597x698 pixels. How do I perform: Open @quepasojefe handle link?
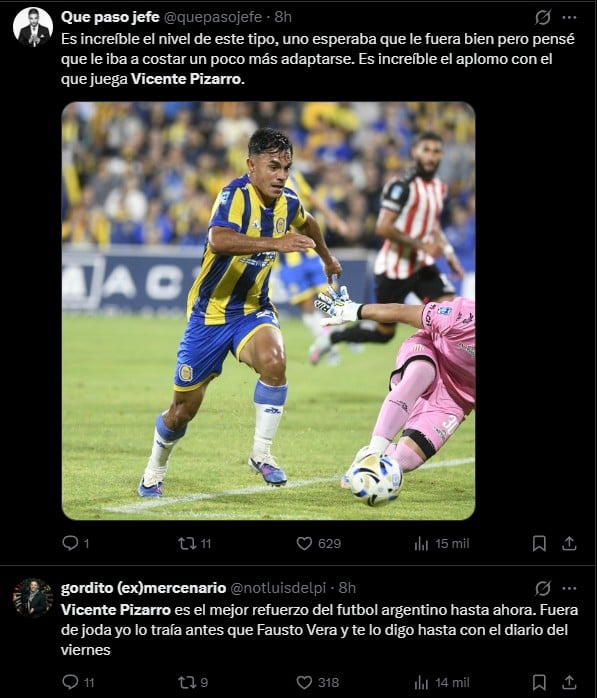coord(213,17)
